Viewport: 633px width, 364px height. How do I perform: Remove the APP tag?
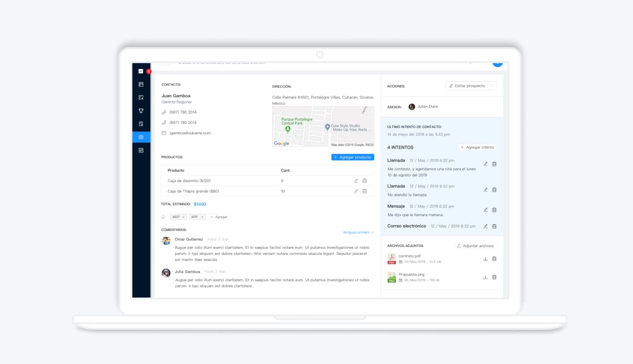202,217
